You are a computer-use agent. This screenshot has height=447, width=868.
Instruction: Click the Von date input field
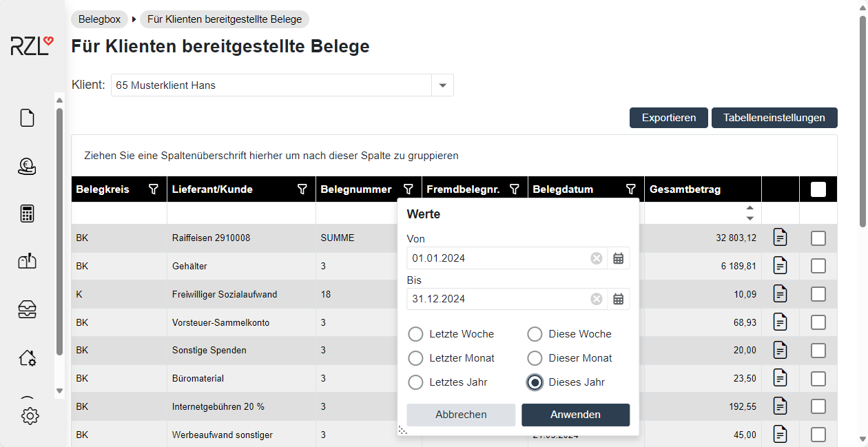(x=496, y=258)
